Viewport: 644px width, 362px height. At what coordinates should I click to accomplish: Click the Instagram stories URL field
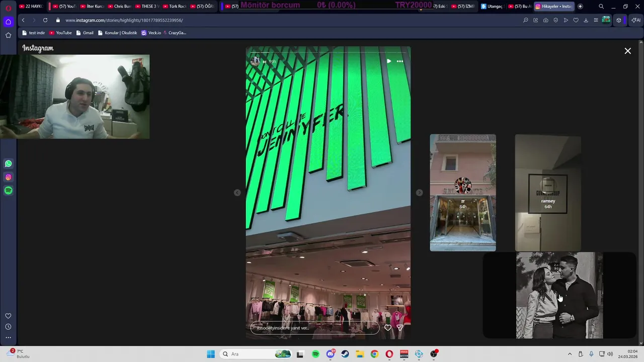(124, 20)
